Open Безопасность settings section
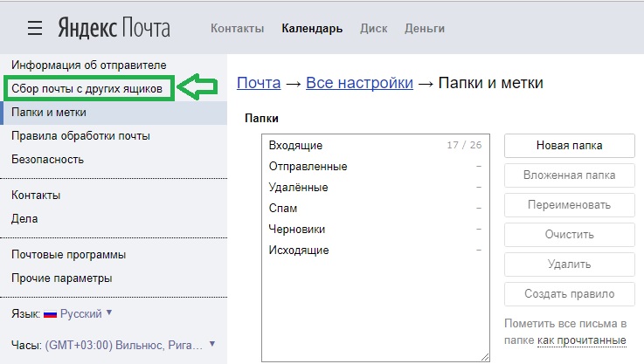Screen dimensions: 644x364 click(x=48, y=159)
